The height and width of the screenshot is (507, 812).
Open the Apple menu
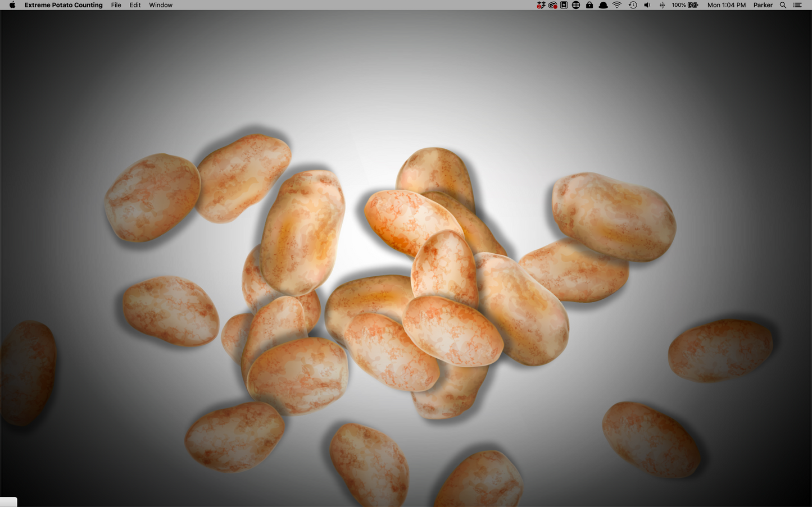point(12,5)
